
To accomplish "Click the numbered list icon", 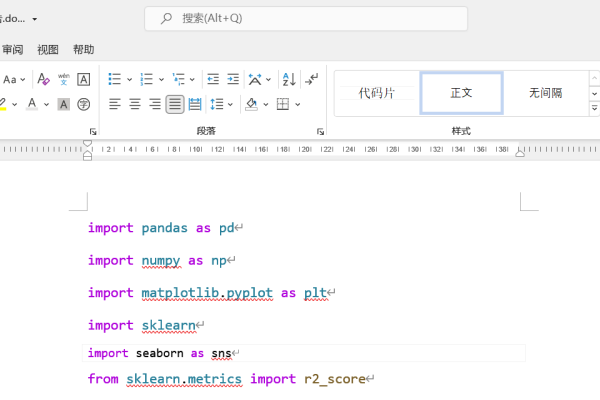I will click(x=146, y=79).
